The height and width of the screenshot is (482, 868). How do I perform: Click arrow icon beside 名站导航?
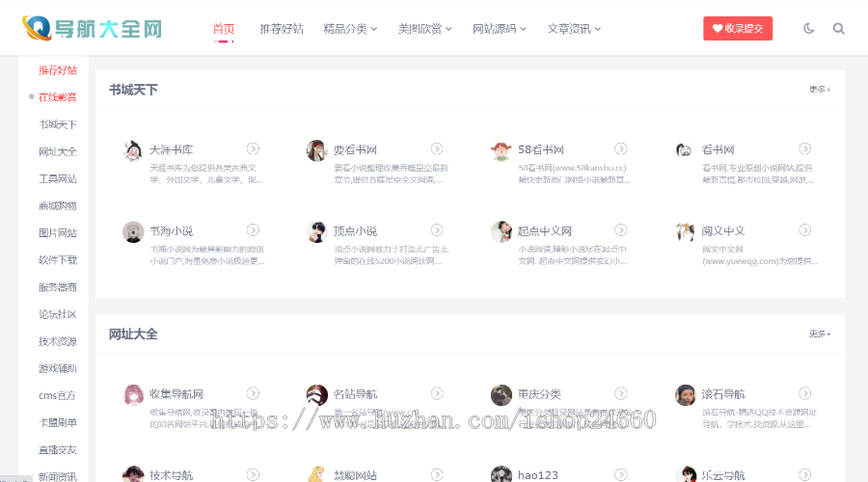[437, 393]
